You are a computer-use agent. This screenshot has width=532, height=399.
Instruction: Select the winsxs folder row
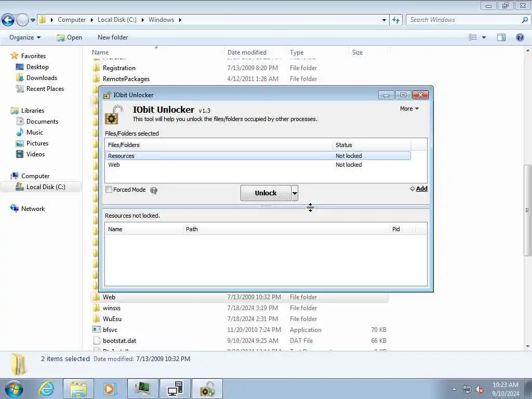(239, 308)
